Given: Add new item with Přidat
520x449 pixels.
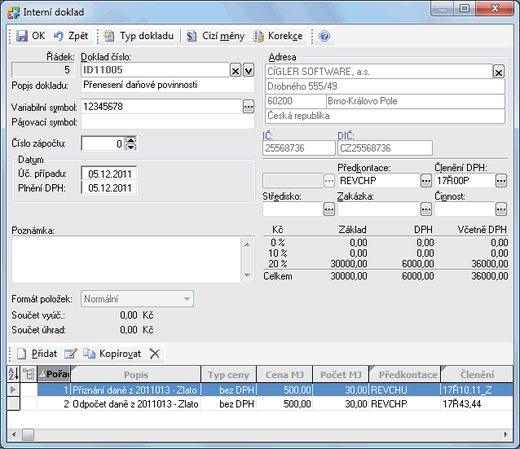Looking at the screenshot, I should (x=37, y=354).
